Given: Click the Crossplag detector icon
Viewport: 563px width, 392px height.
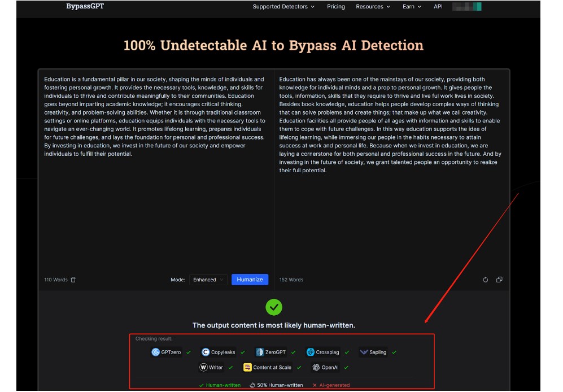Looking at the screenshot, I should pos(310,352).
